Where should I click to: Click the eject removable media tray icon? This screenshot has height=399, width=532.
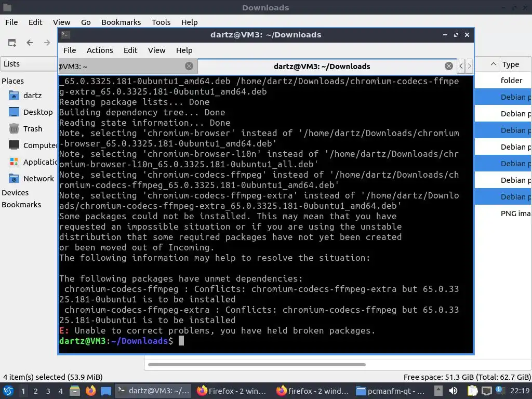[x=438, y=391]
